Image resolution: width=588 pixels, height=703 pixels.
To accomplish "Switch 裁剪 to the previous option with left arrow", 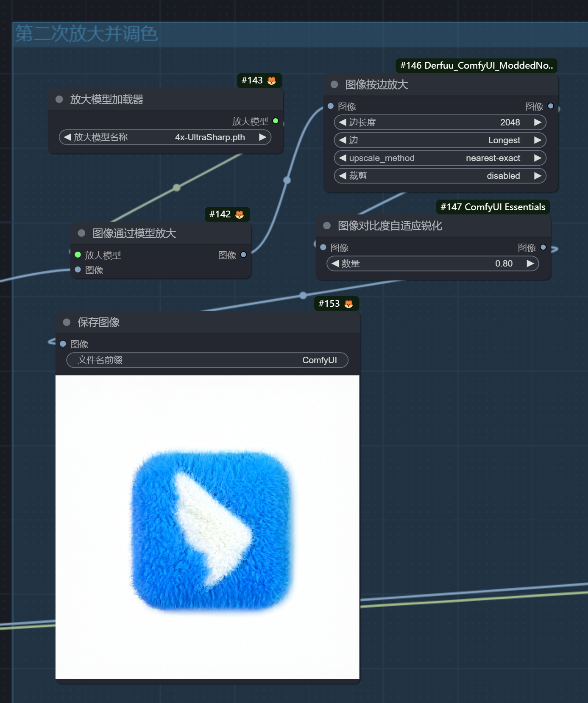I will coord(343,175).
